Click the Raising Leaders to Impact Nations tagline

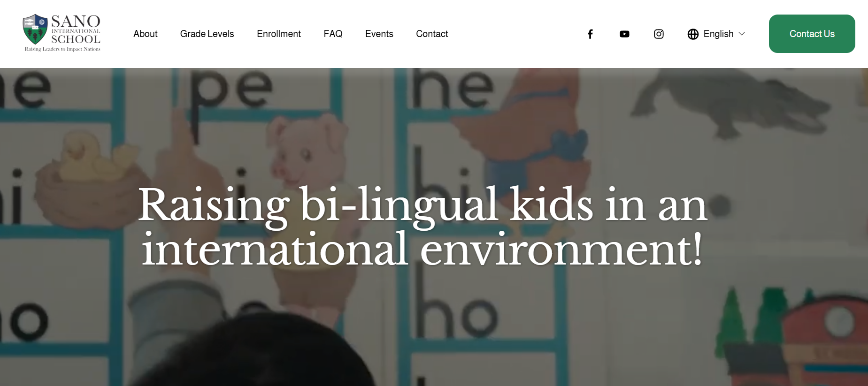62,49
